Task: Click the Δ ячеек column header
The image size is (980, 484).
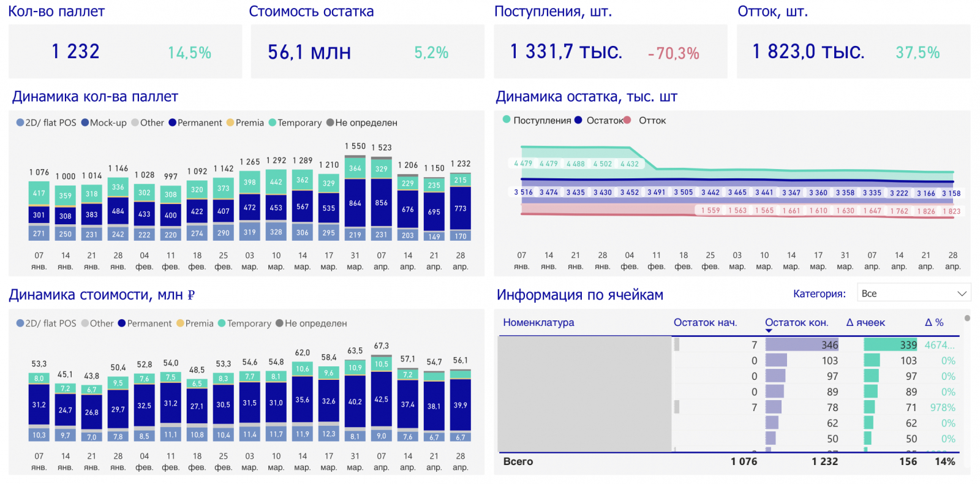Action: coord(865,322)
